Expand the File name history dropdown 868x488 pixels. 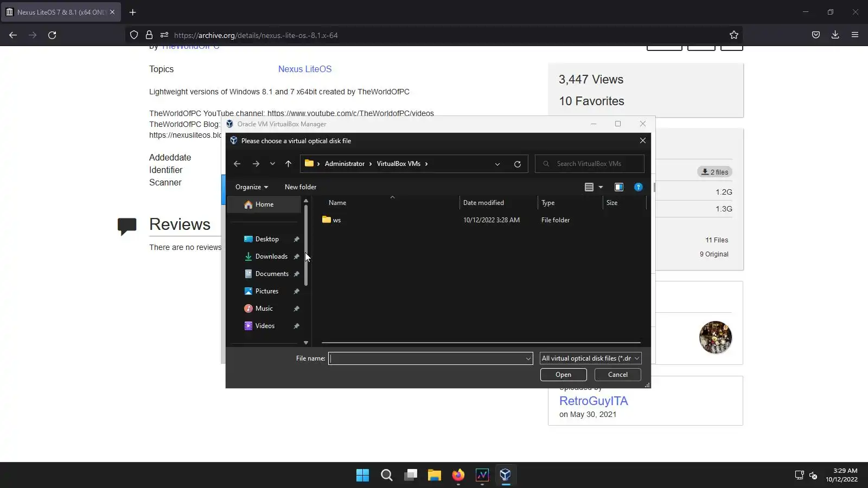[x=528, y=358]
